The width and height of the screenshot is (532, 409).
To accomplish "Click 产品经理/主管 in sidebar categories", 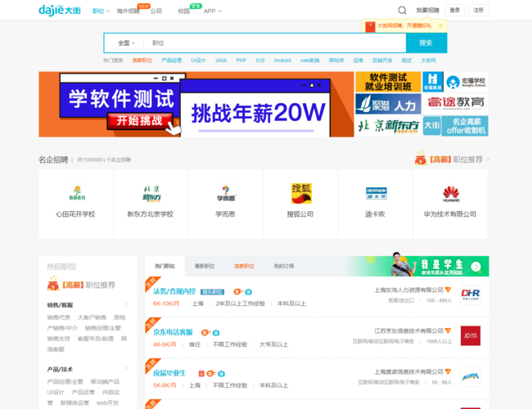I will click(65, 381).
